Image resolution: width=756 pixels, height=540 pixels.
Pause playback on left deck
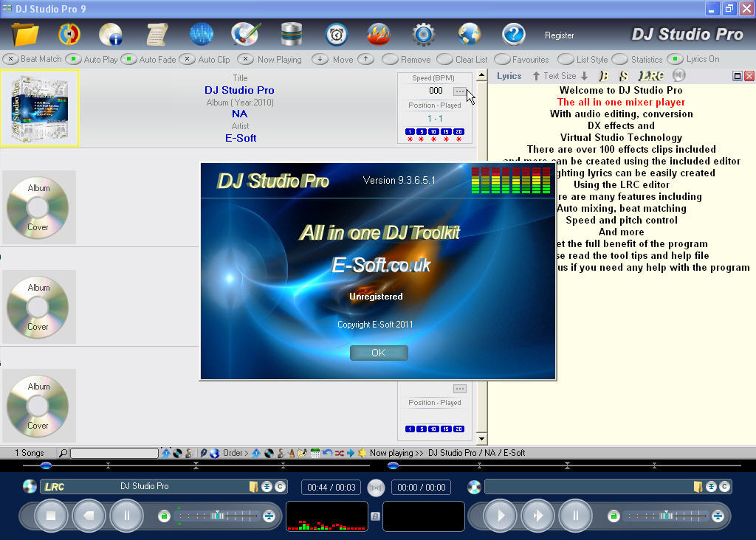[126, 516]
